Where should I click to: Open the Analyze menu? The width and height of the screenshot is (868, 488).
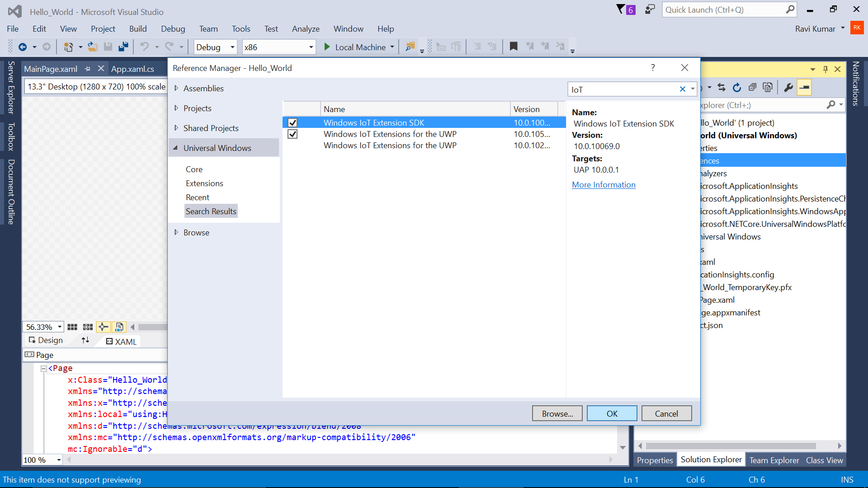click(306, 28)
